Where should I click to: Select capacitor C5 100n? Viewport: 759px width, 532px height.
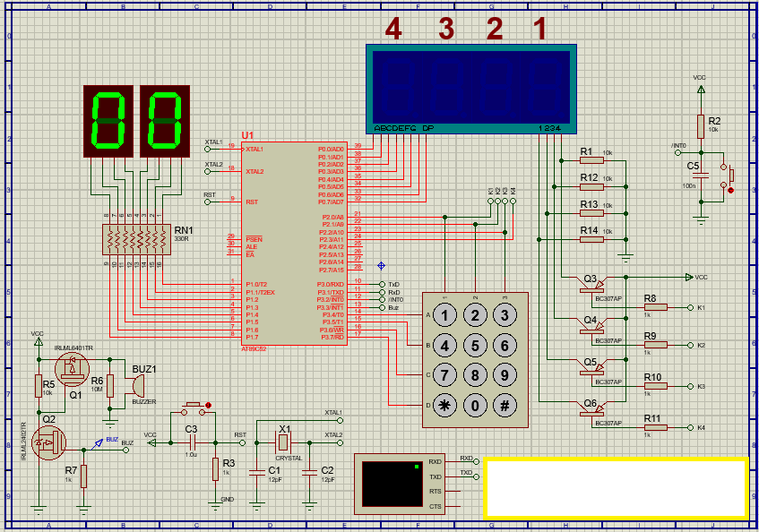(x=701, y=176)
